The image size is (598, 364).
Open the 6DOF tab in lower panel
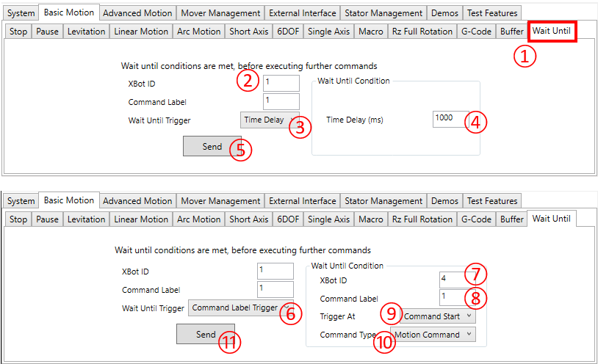click(287, 219)
